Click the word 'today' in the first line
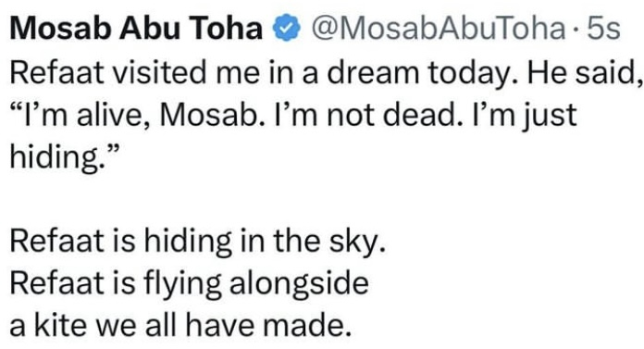644x349 pixels. (x=472, y=74)
